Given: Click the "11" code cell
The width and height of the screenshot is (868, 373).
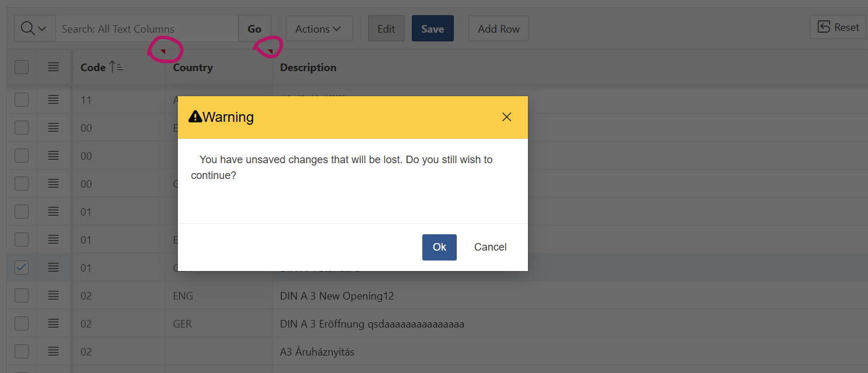Looking at the screenshot, I should [86, 100].
